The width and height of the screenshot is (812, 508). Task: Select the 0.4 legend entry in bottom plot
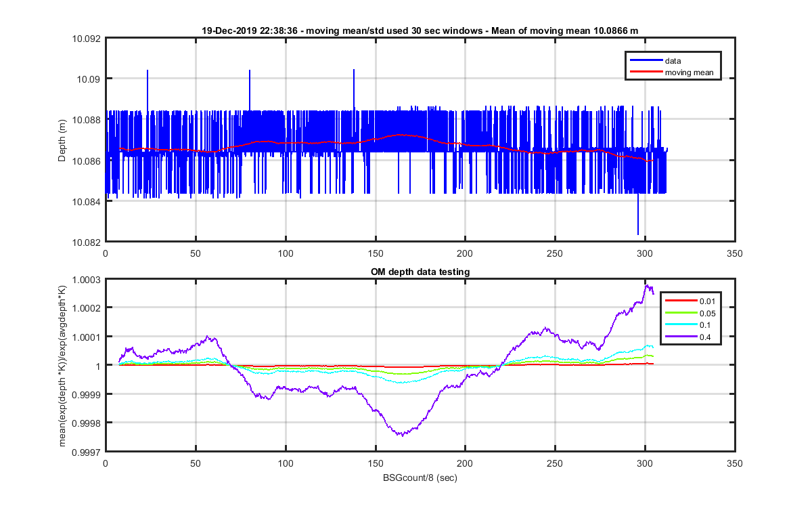pyautogui.click(x=704, y=336)
